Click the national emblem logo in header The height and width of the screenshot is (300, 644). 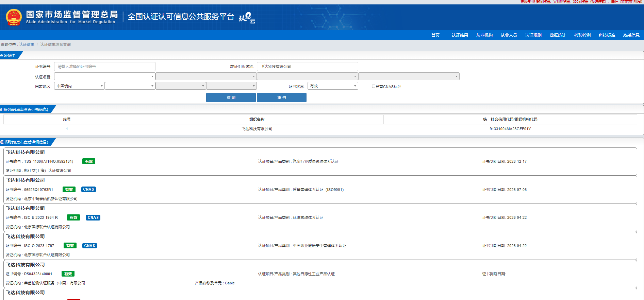click(x=14, y=17)
